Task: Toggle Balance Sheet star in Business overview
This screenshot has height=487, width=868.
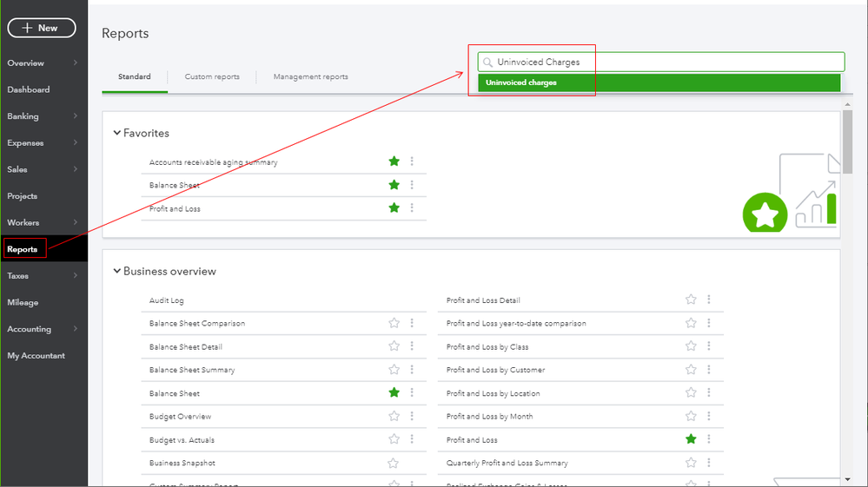Action: click(394, 392)
